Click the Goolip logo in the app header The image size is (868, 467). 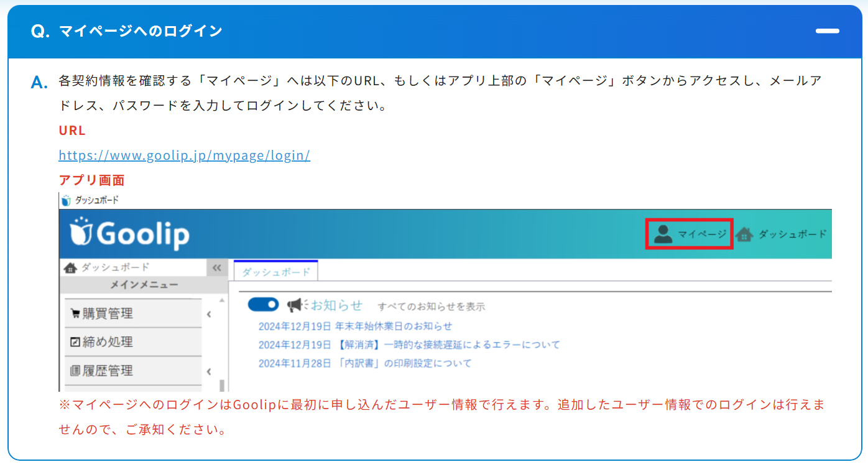point(129,234)
